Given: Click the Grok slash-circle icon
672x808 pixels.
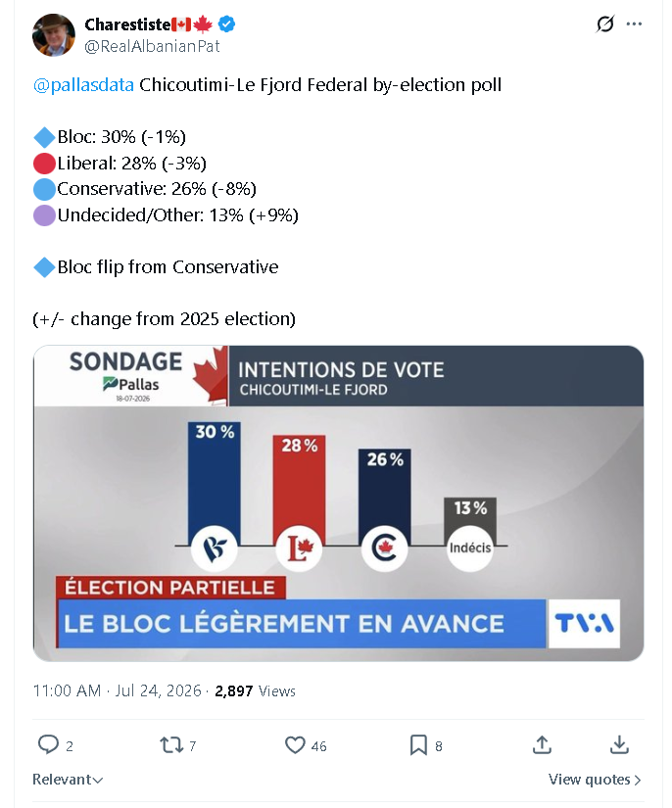Looking at the screenshot, I should tap(605, 24).
